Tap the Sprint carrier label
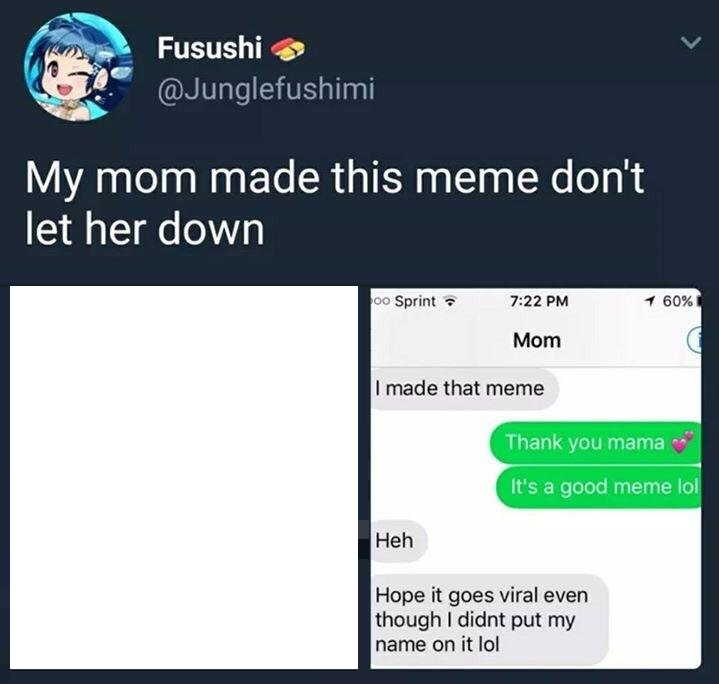Viewport: 719px width, 684px height. [x=415, y=301]
